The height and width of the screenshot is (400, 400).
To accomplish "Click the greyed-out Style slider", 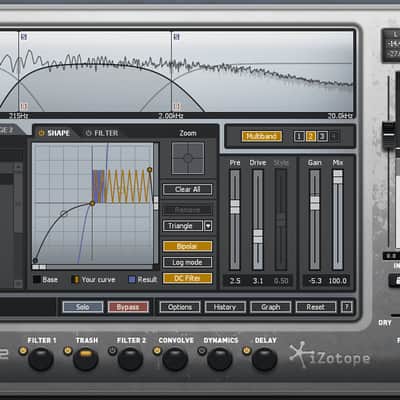I will [281, 219].
